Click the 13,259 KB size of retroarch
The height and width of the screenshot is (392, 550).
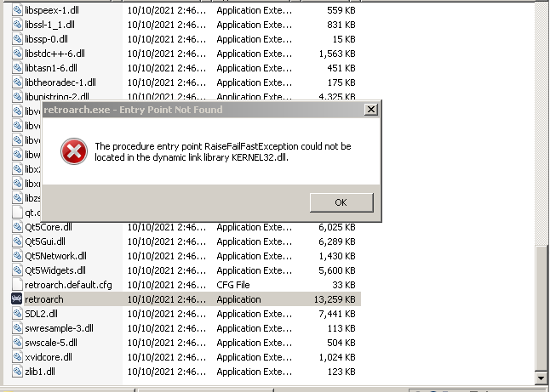click(335, 299)
